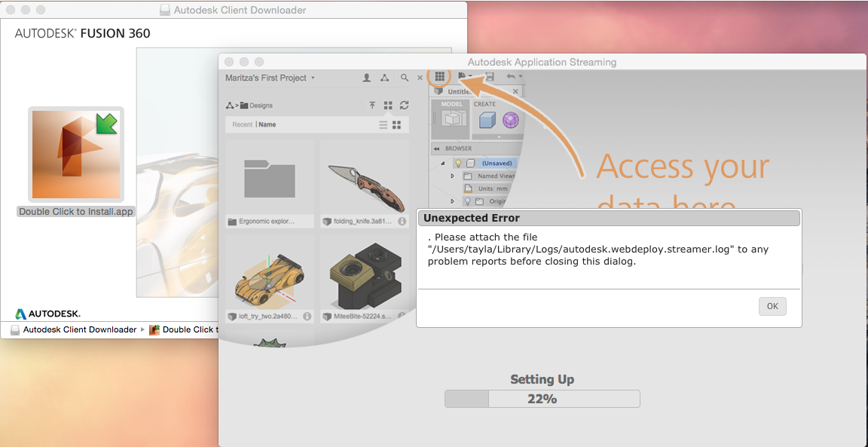Image resolution: width=868 pixels, height=447 pixels.
Task: Toggle the visibility bulb on (Unsaved)
Action: point(458,164)
